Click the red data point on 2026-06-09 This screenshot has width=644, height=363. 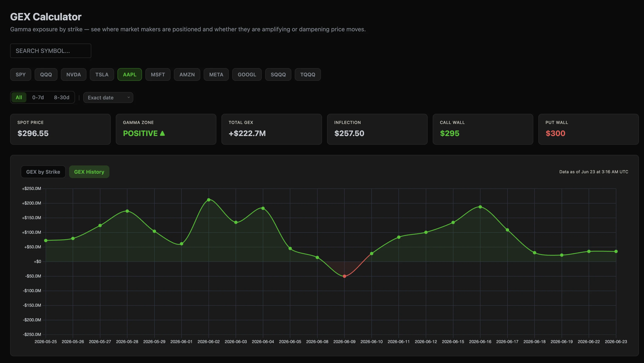[x=344, y=276]
